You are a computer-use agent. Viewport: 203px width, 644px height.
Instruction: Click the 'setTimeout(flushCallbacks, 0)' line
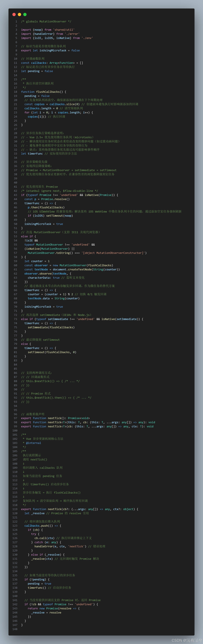point(52,352)
